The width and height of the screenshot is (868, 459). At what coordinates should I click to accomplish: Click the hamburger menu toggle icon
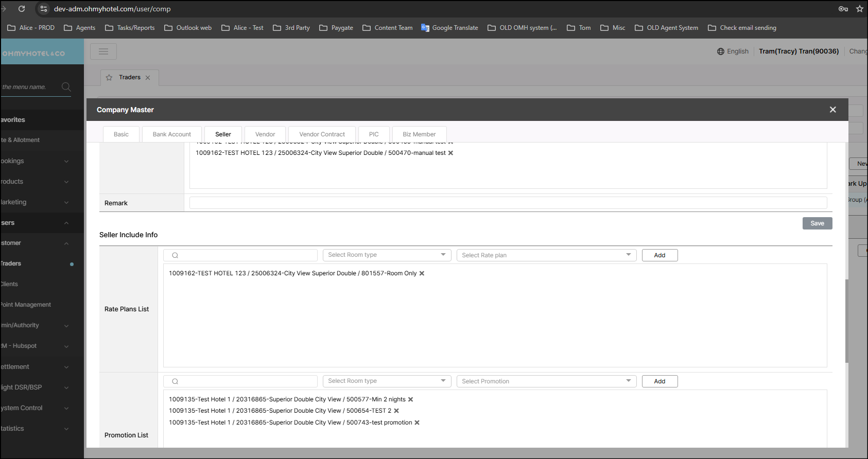pyautogui.click(x=103, y=51)
